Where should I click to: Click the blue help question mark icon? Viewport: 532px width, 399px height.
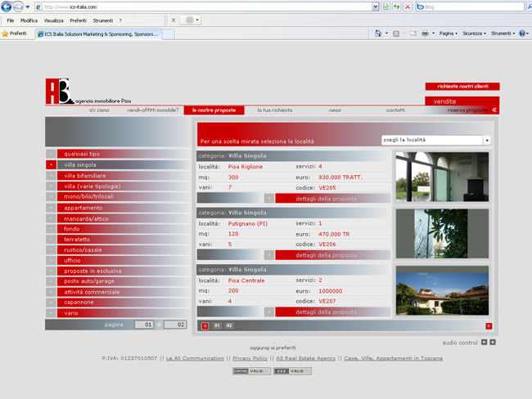522,34
